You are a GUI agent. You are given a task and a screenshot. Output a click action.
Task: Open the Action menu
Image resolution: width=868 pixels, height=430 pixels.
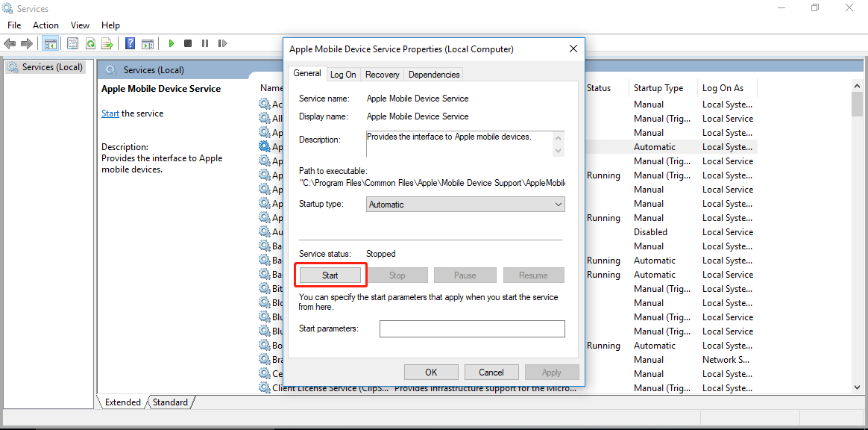[45, 25]
